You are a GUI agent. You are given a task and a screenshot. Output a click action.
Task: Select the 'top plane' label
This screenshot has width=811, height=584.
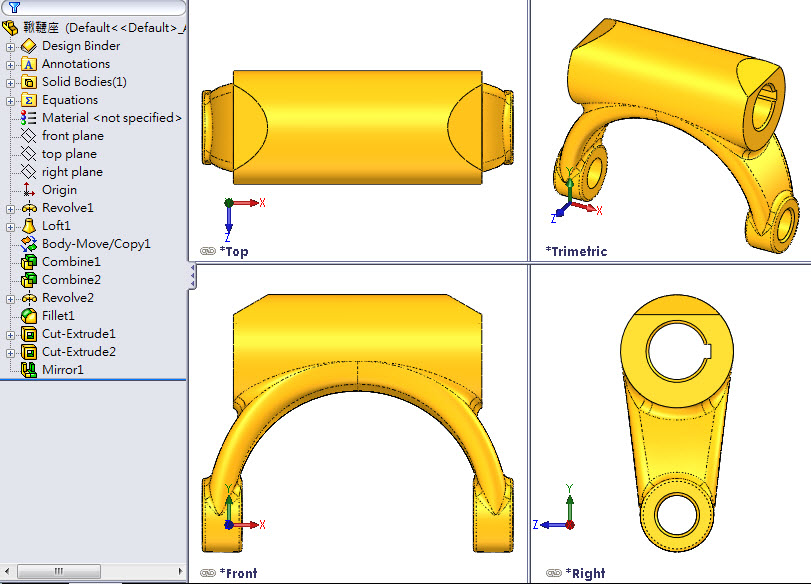69,154
